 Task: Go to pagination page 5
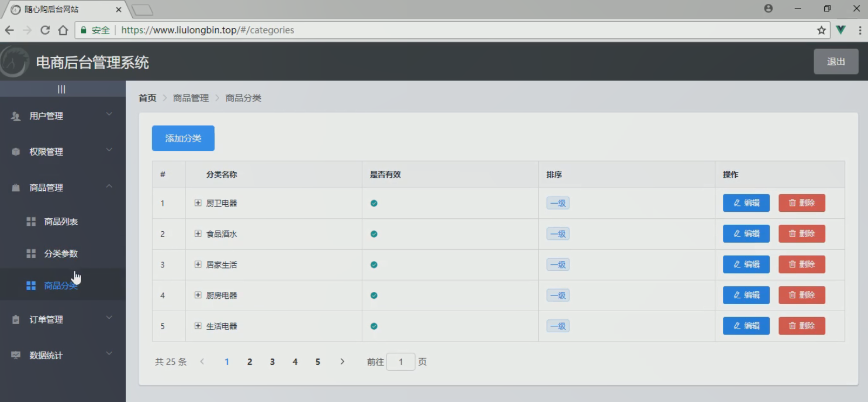(x=318, y=362)
